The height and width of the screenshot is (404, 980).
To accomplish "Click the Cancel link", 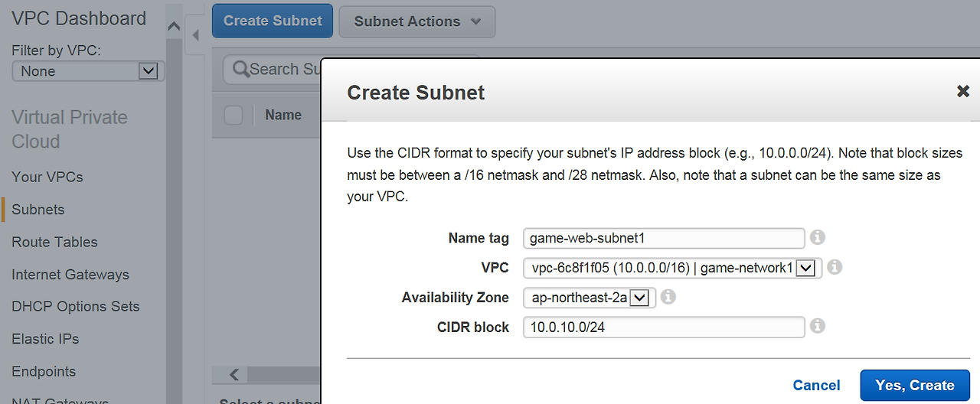I will [x=816, y=386].
